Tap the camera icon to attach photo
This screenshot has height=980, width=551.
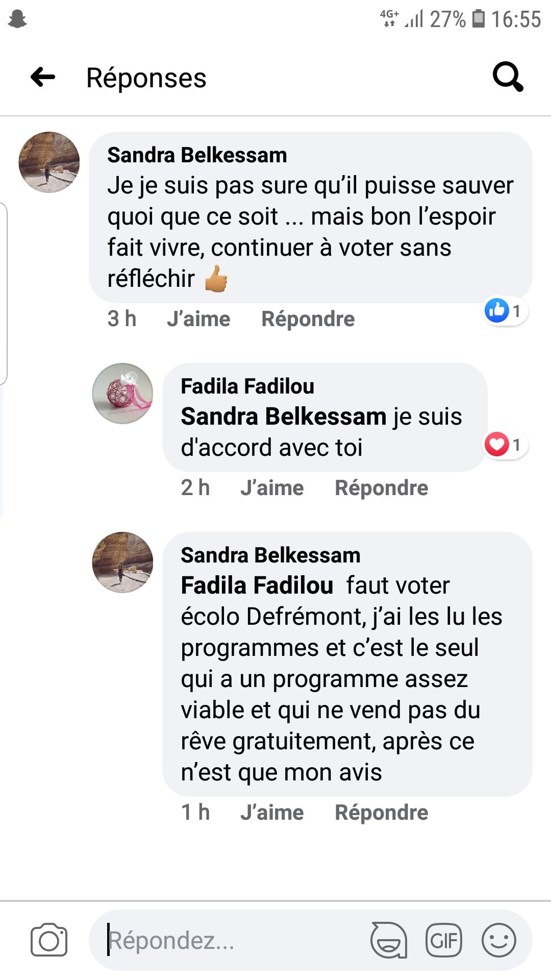click(49, 940)
